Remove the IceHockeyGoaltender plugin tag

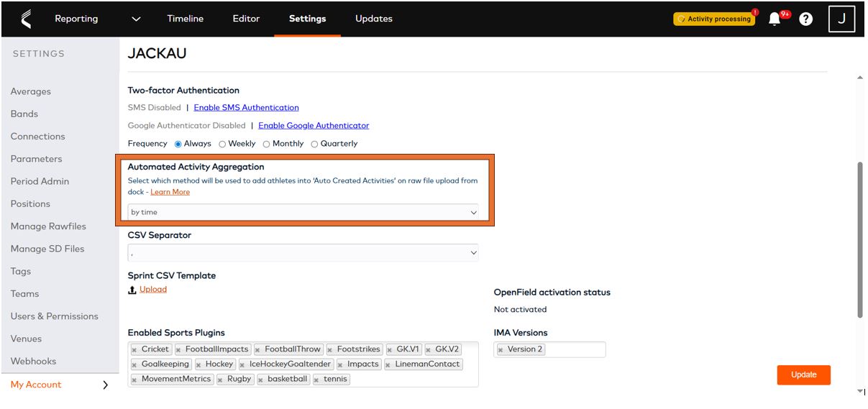click(242, 365)
